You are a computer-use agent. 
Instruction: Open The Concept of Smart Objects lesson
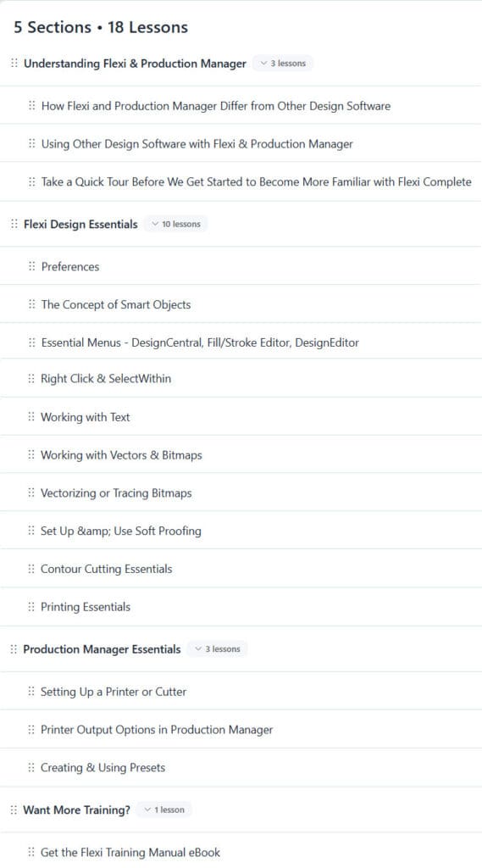click(x=116, y=304)
